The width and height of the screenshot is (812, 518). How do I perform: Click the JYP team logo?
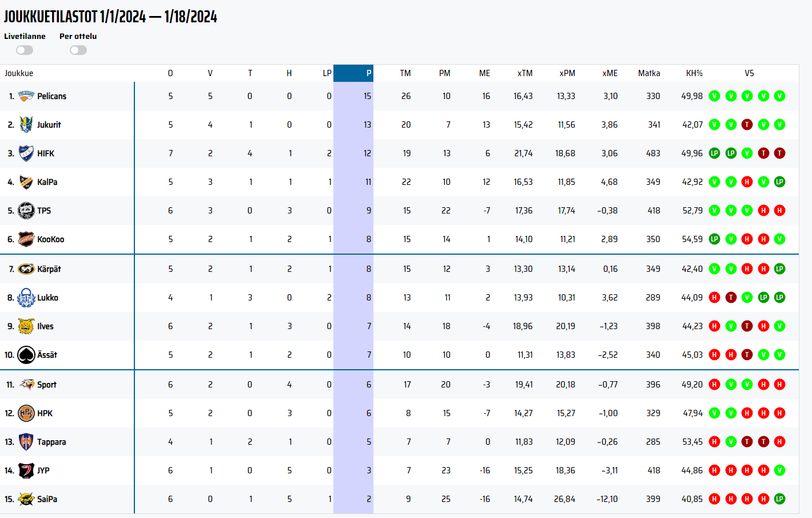(x=26, y=470)
